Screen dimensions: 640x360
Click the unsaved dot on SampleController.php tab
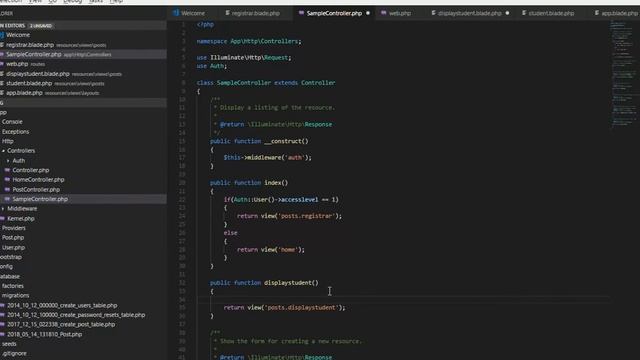coord(368,13)
